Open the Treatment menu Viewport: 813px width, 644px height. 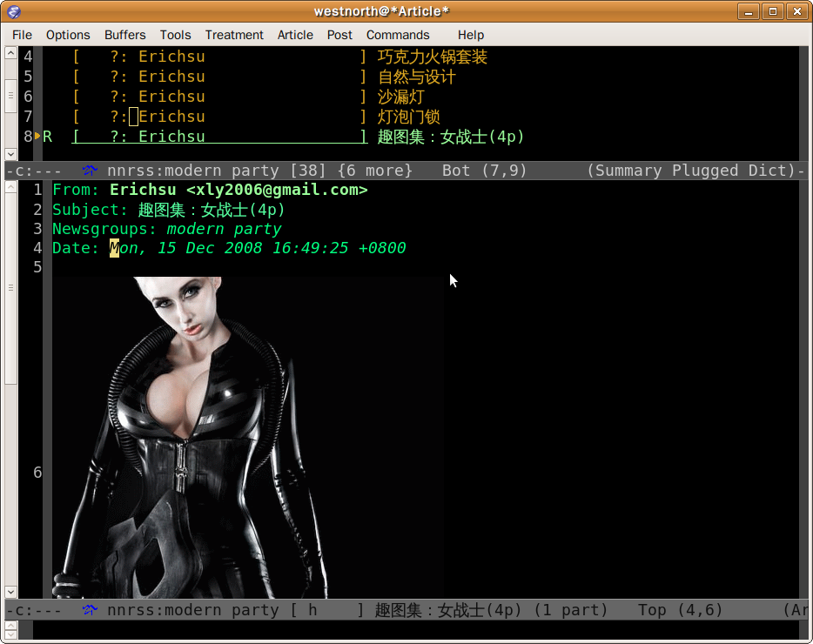(234, 35)
